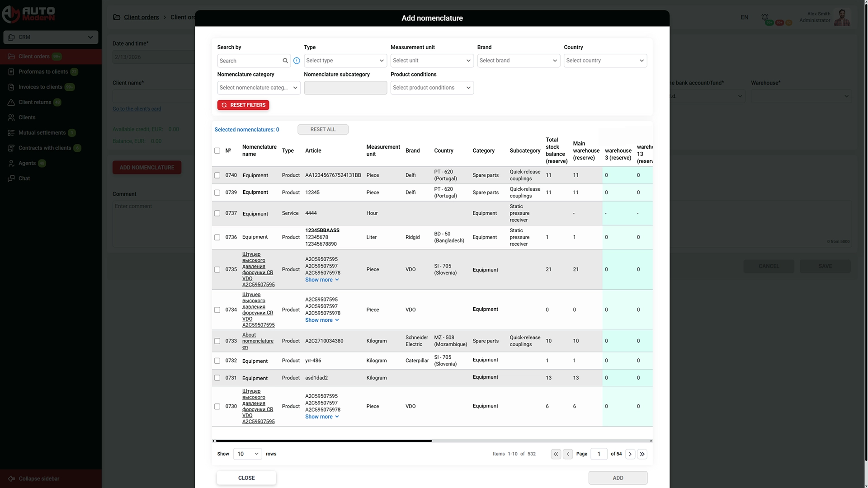The height and width of the screenshot is (488, 868).
Task: Open the CRM module selector
Action: click(x=50, y=37)
